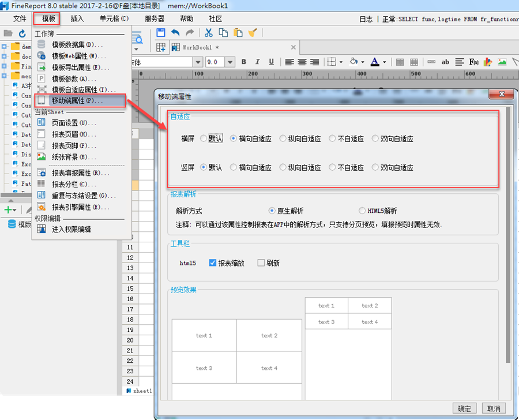This screenshot has width=519, height=420.
Task: Close the WorkBook1 tab
Action: [294, 47]
